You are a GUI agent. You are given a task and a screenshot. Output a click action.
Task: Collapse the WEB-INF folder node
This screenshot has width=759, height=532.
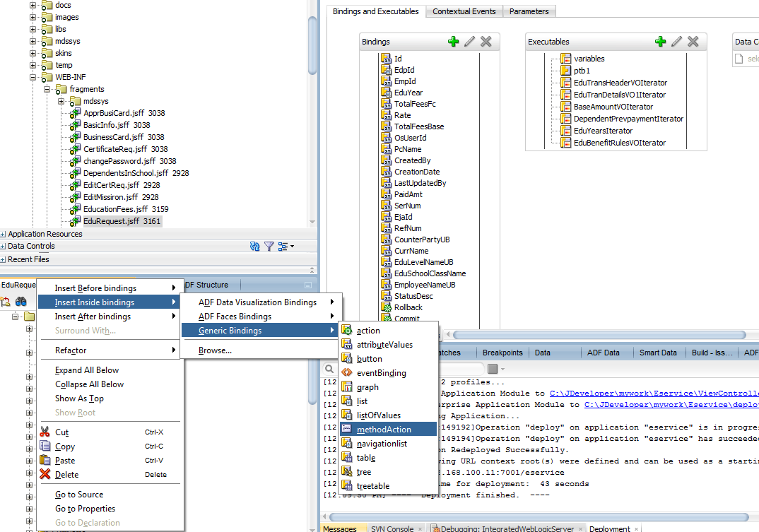[33, 77]
